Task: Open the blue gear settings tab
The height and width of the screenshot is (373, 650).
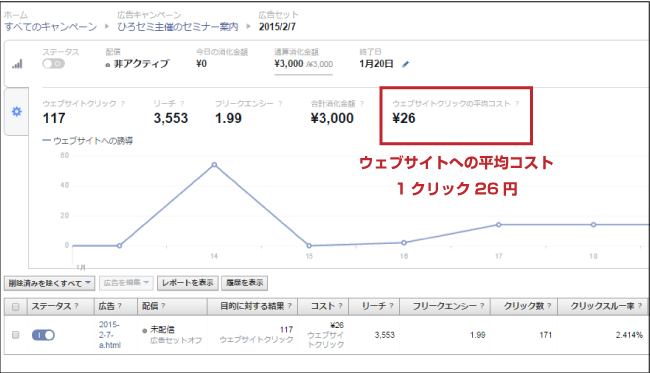Action: pos(17,111)
